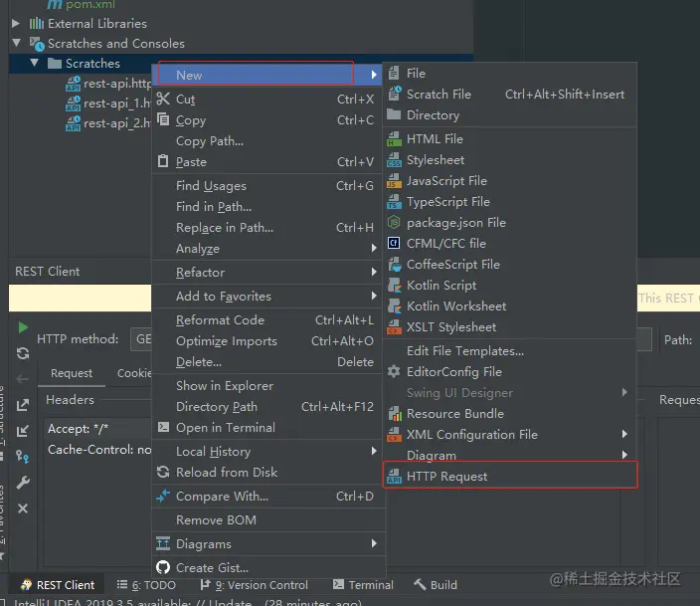Close REST Client with X icon
This screenshot has height=606, width=700.
point(23,508)
